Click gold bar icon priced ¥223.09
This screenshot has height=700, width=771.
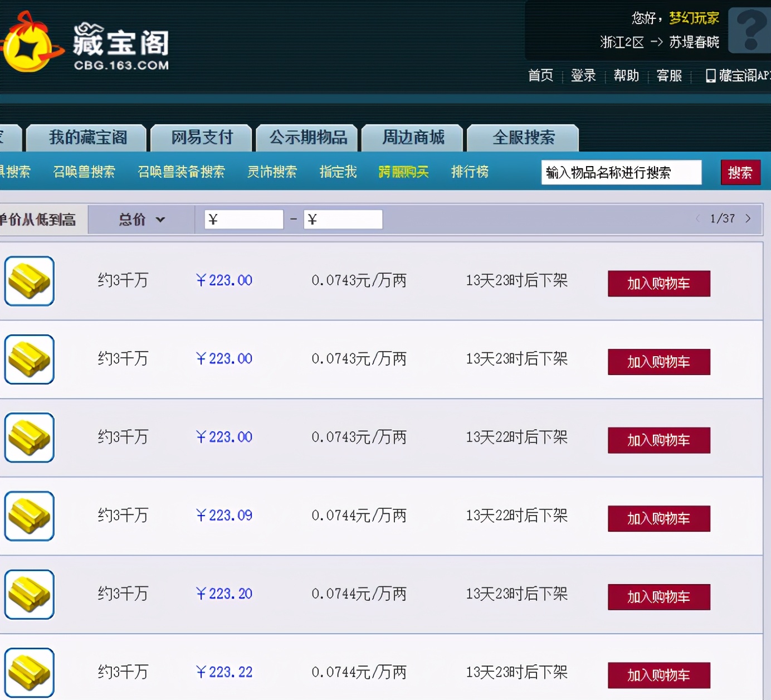(x=30, y=516)
